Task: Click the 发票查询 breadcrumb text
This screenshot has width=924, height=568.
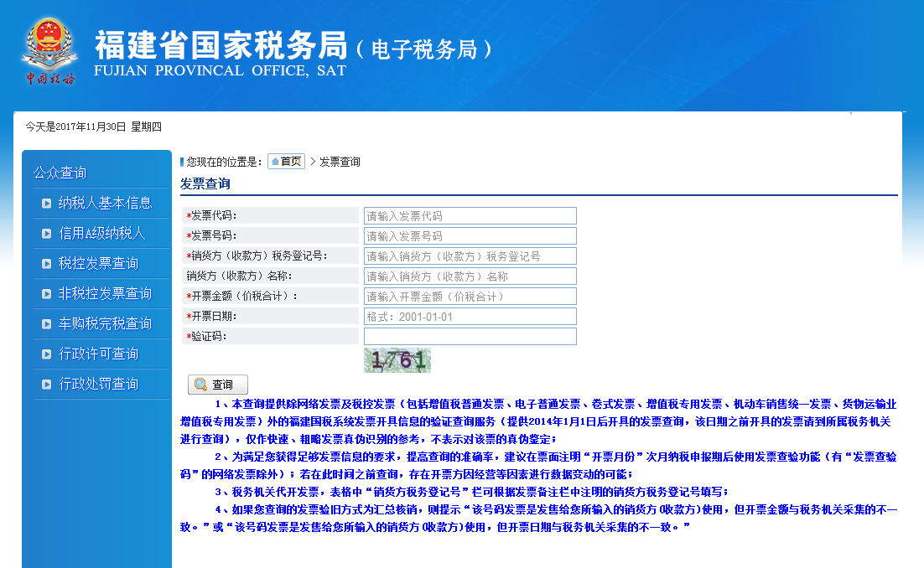Action: [x=340, y=162]
